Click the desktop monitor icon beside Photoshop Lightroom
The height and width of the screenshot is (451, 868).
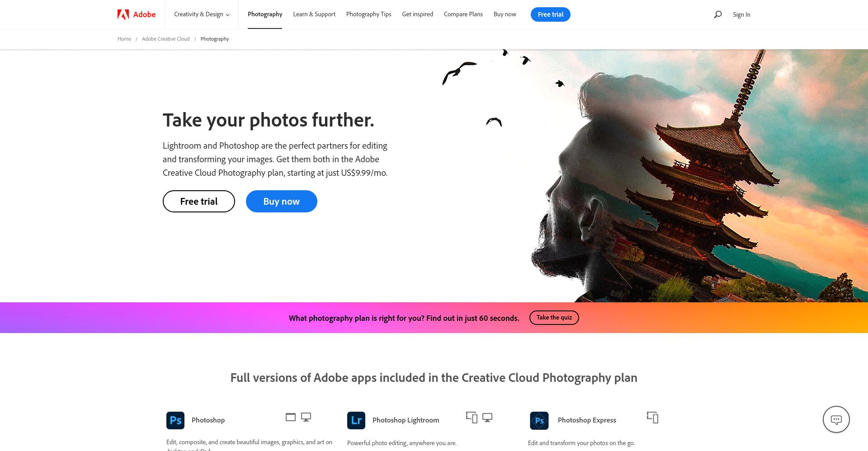pos(487,417)
